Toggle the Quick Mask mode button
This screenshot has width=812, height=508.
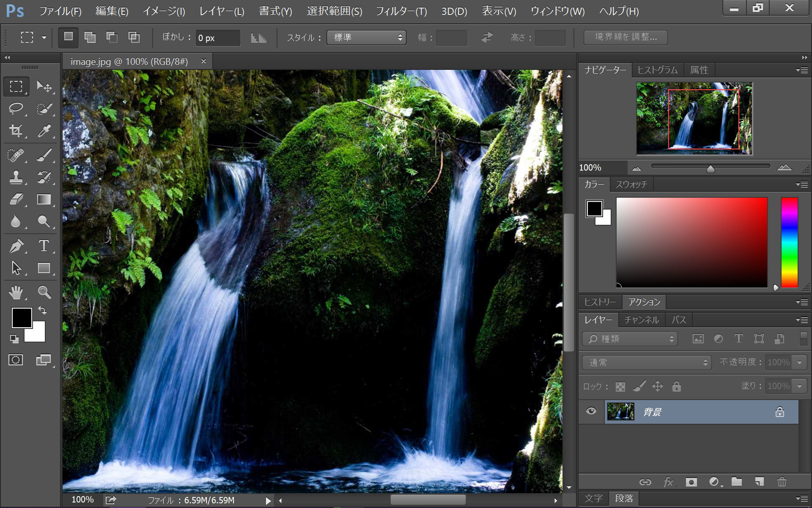click(16, 360)
